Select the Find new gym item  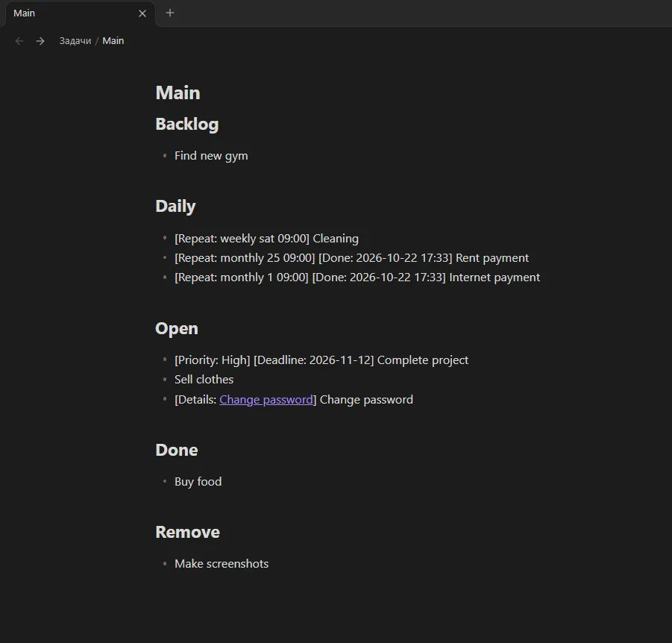coord(211,156)
